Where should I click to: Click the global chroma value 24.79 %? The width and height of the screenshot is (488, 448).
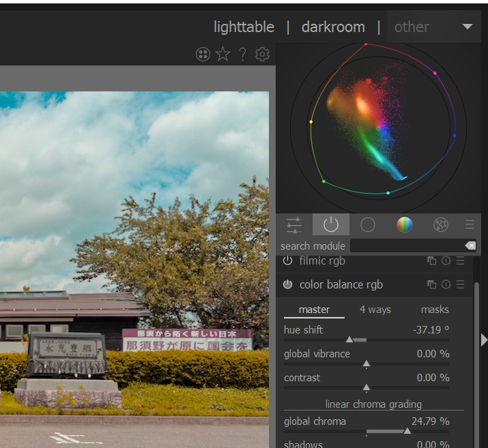tap(431, 421)
